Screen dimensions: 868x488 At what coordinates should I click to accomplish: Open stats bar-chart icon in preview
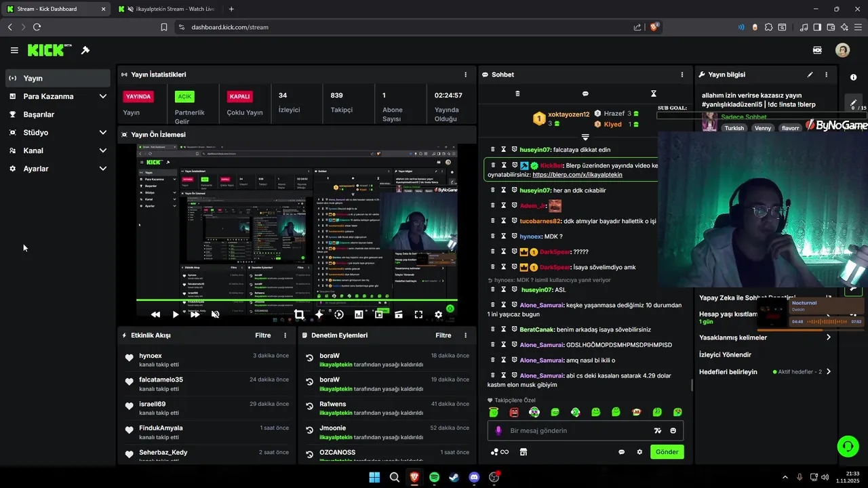359,314
